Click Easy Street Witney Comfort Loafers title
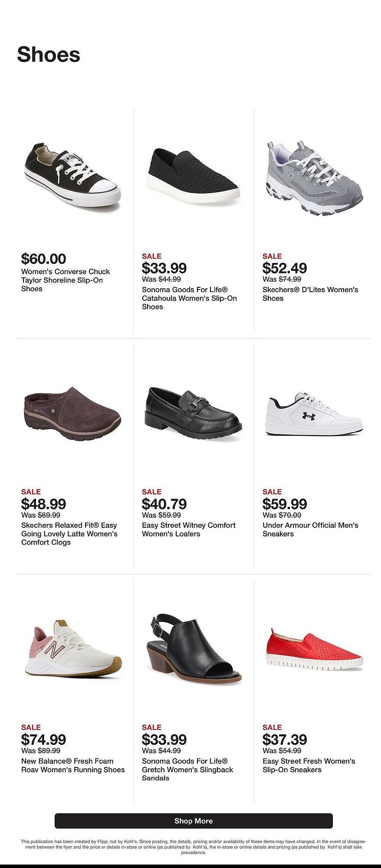This screenshot has width=381, height=868. (188, 529)
